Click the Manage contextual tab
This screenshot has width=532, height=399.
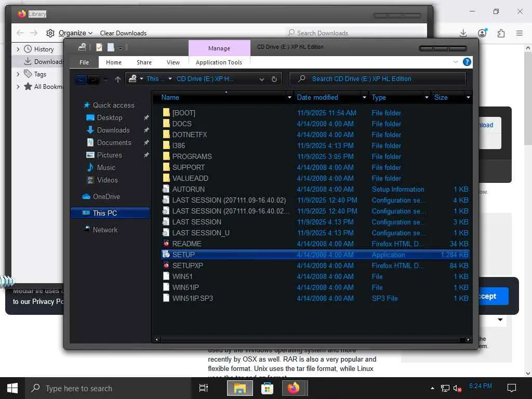click(x=219, y=48)
